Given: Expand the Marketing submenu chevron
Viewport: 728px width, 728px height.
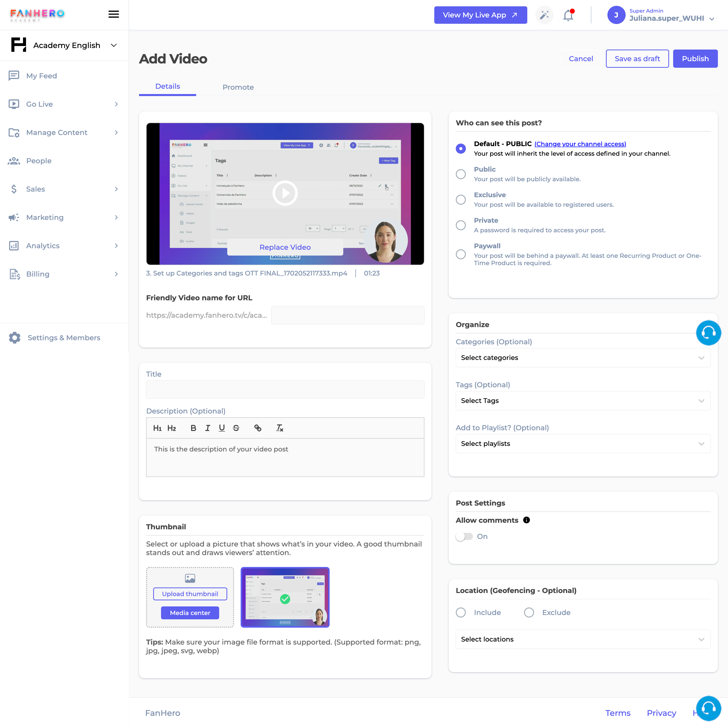Looking at the screenshot, I should pos(116,217).
